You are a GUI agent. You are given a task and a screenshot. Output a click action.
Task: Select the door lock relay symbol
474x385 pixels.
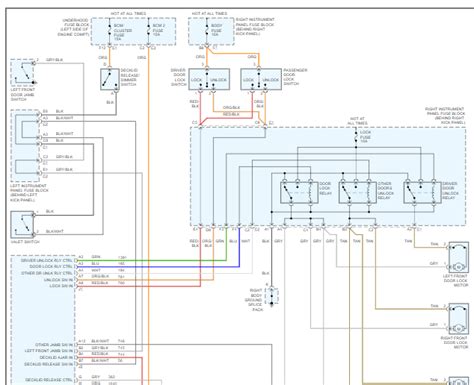pyautogui.click(x=299, y=193)
